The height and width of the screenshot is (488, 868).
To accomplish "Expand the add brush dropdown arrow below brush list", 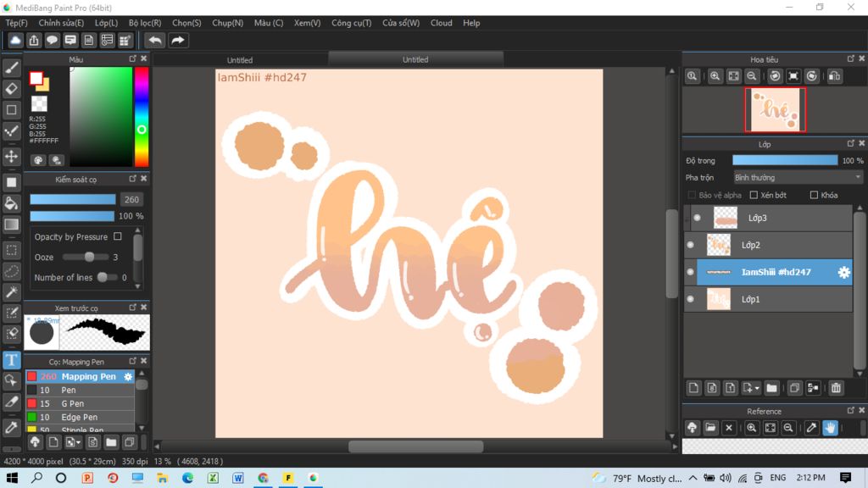I will (79, 442).
